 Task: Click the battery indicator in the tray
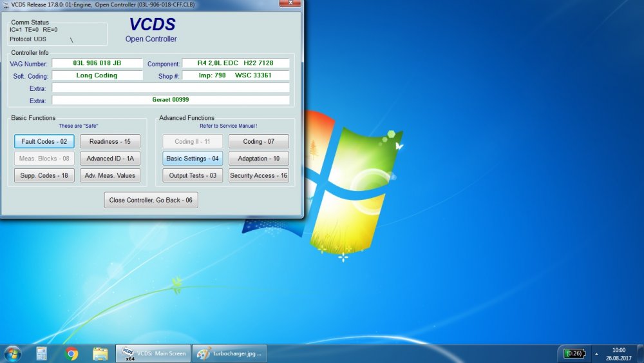(574, 353)
